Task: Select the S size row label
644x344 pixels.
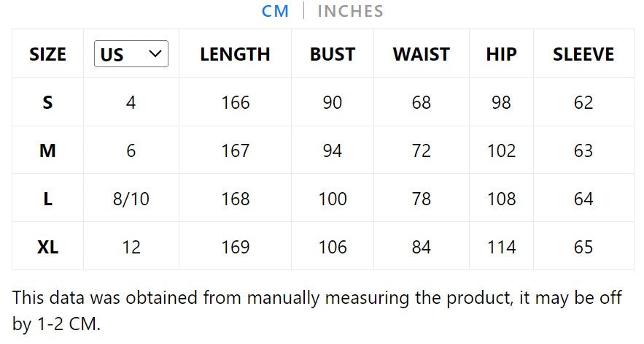Action: tap(47, 102)
